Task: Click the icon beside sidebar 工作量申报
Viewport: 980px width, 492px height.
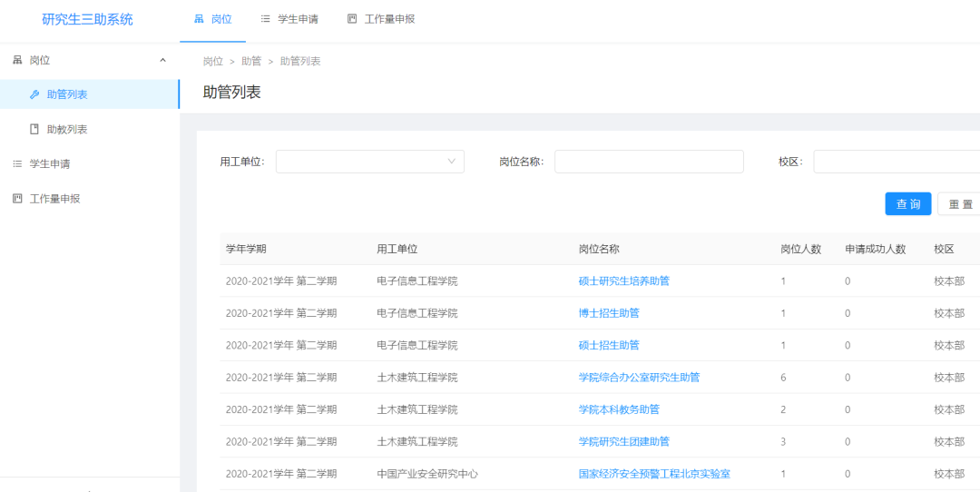Action: click(x=17, y=199)
